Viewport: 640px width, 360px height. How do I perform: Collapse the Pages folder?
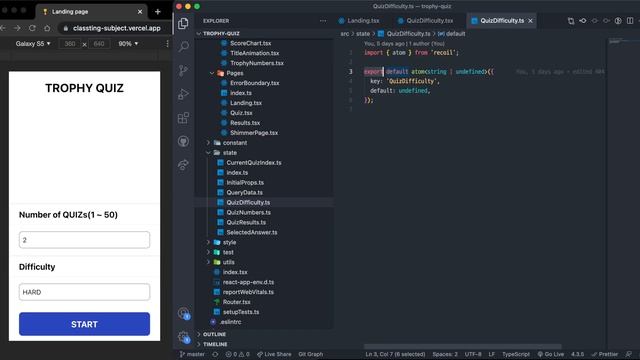click(x=234, y=73)
